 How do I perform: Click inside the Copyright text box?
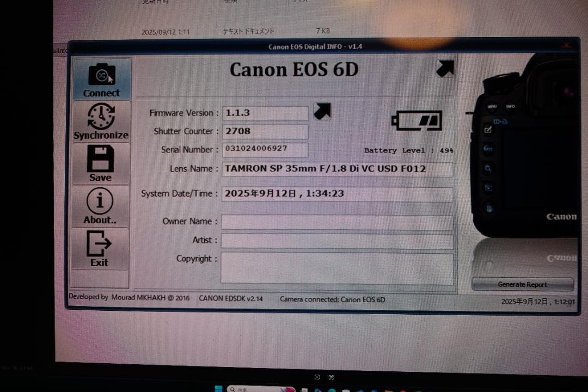[x=336, y=268]
